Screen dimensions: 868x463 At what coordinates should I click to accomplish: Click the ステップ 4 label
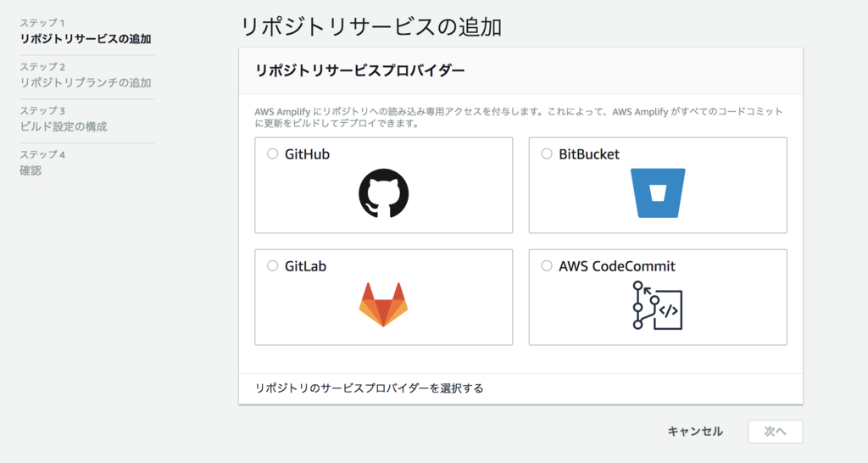pyautogui.click(x=42, y=154)
